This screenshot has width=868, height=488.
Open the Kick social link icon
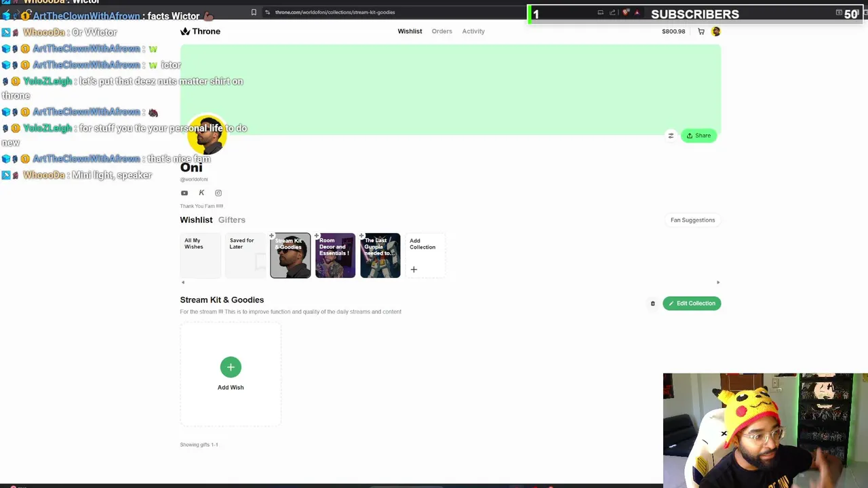coord(201,193)
